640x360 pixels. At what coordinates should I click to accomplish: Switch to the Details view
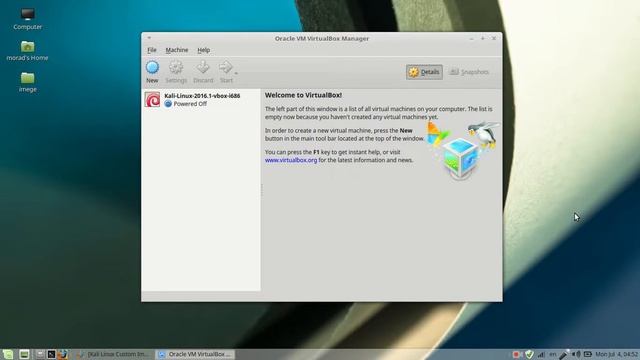coord(424,72)
